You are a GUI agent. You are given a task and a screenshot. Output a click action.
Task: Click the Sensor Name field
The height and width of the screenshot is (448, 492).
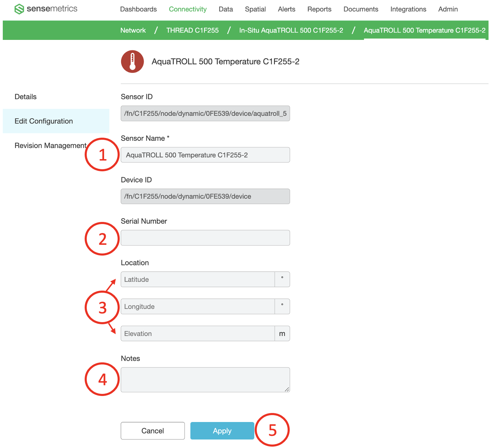pyautogui.click(x=205, y=155)
